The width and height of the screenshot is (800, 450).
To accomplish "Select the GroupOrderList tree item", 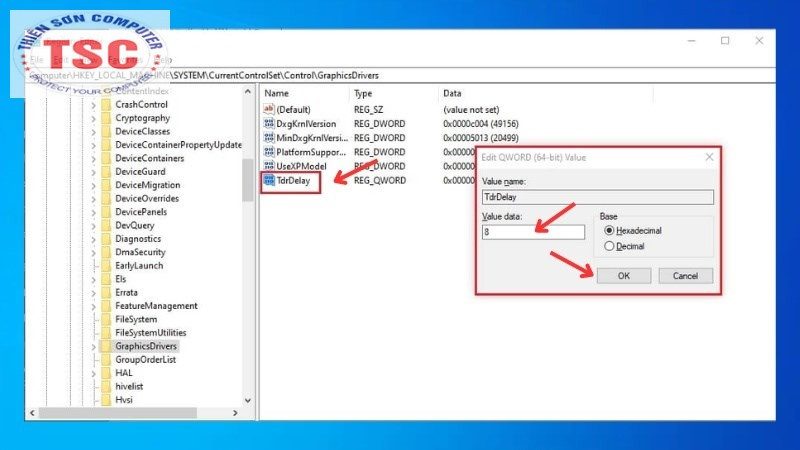I will [145, 360].
